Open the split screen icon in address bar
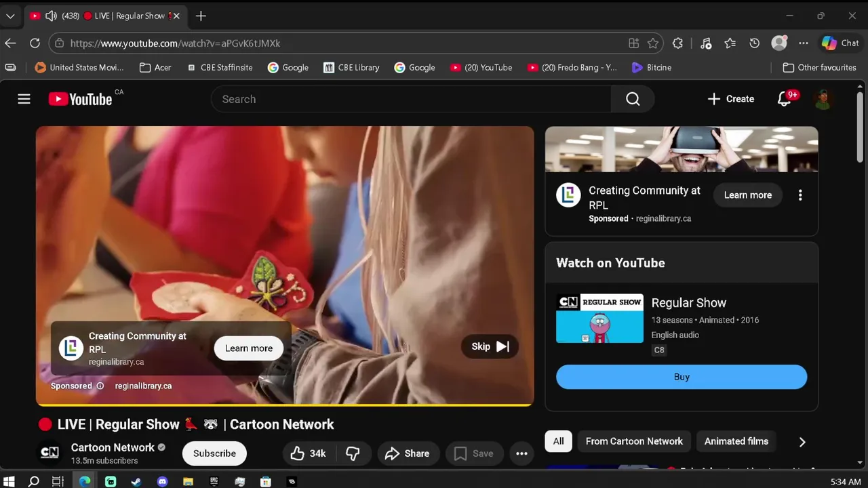The height and width of the screenshot is (488, 868). pos(633,43)
